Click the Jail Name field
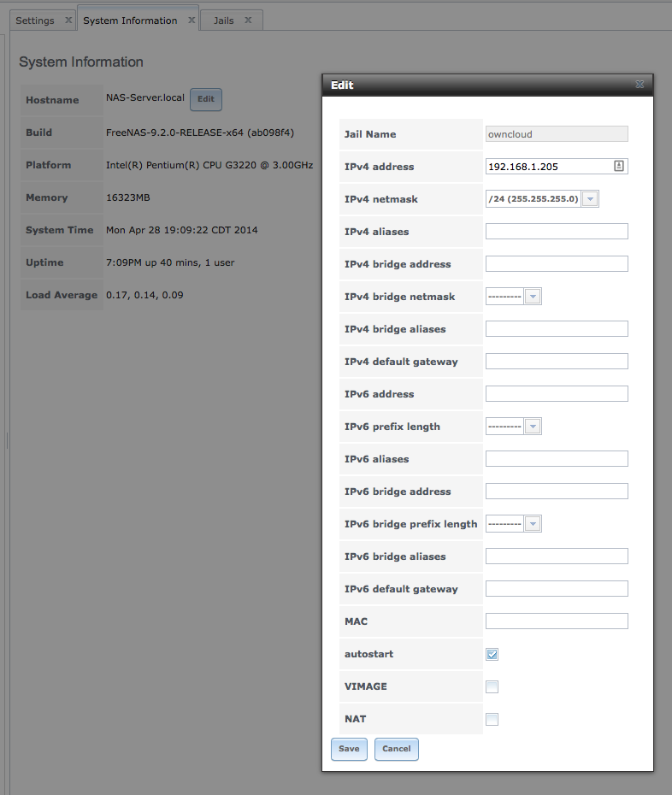 [557, 134]
